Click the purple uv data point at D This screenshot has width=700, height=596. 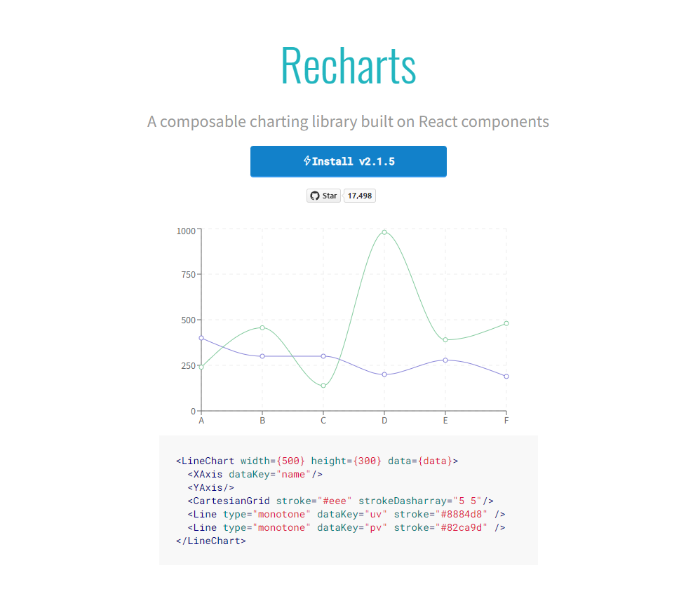tap(384, 374)
